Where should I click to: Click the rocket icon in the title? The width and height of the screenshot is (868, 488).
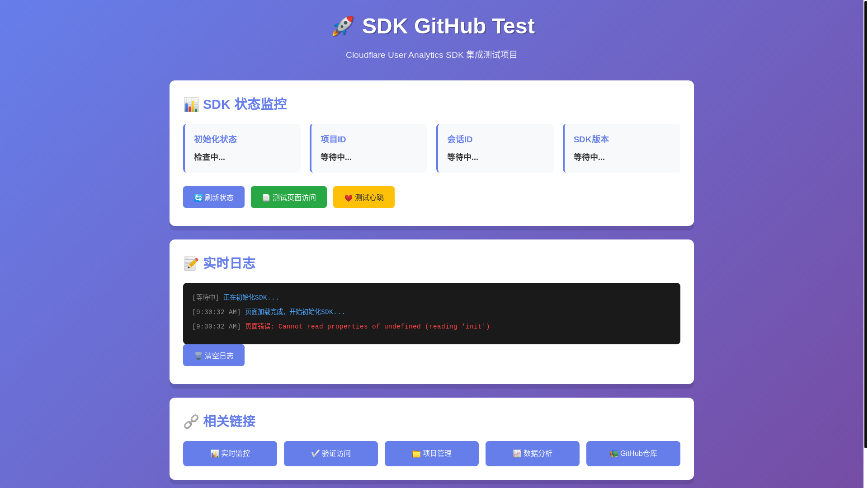[x=343, y=26]
